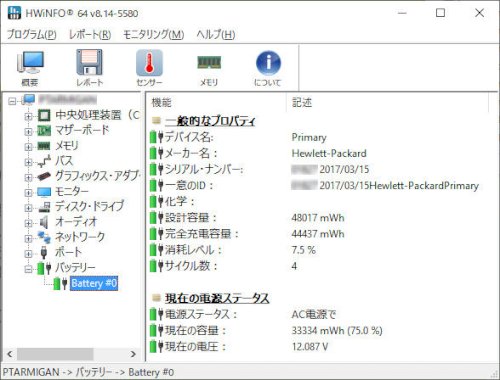
Task: Open the プログラム(P) menu
Action: 32,34
